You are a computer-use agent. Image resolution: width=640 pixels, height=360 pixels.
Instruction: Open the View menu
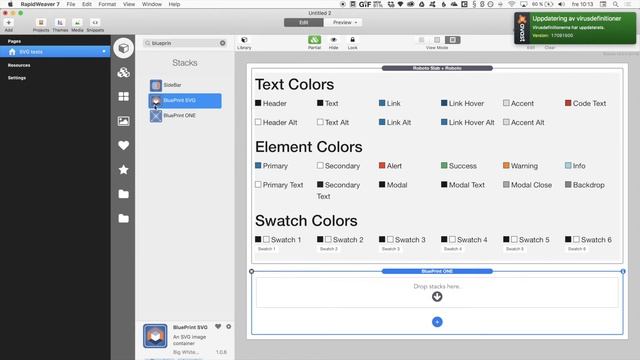click(129, 4)
